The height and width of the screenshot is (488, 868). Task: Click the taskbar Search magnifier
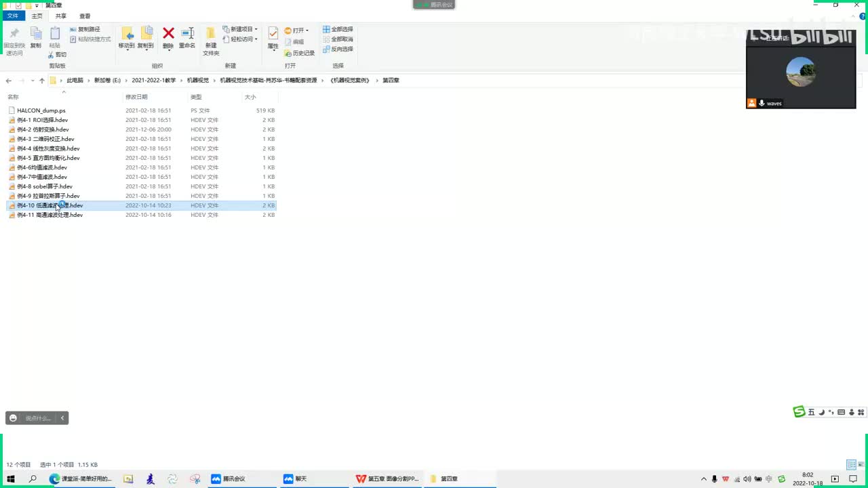33,479
